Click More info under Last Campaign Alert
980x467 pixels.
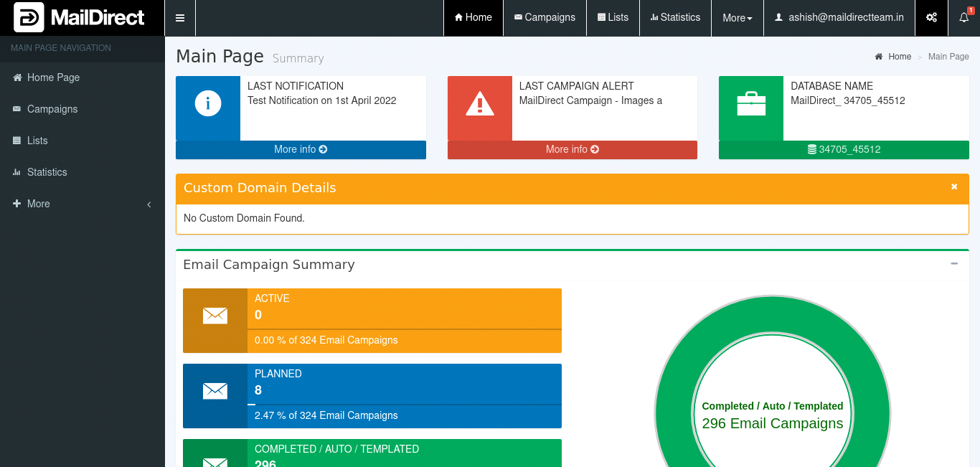coord(572,149)
